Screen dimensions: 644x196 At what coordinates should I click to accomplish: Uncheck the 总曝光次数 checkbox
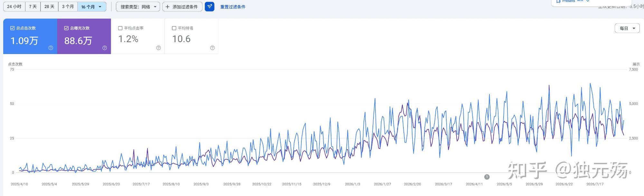pyautogui.click(x=66, y=28)
